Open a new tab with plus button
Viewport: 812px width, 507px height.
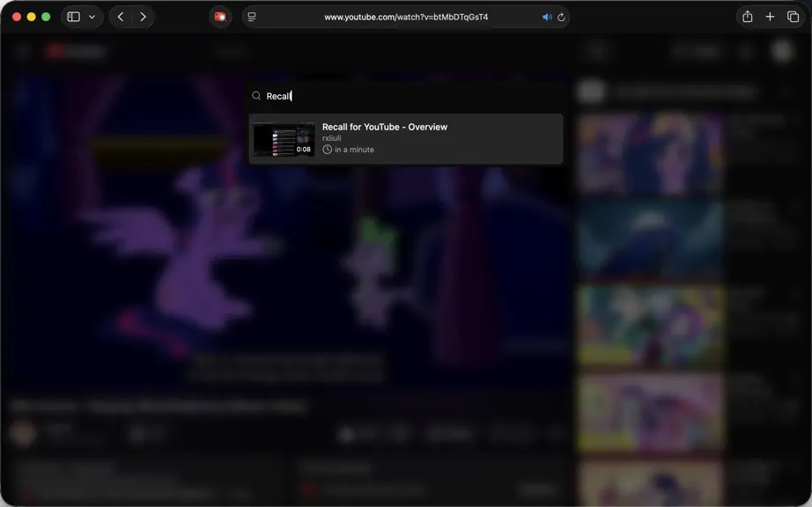coord(770,17)
